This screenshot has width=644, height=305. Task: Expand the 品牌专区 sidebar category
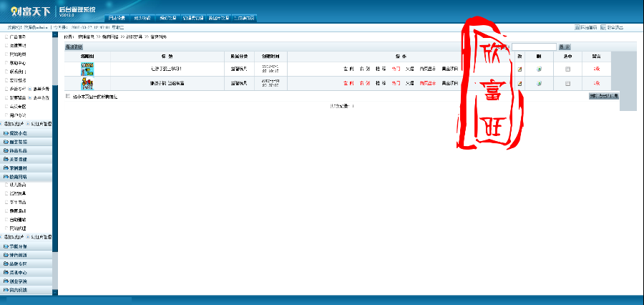26,263
